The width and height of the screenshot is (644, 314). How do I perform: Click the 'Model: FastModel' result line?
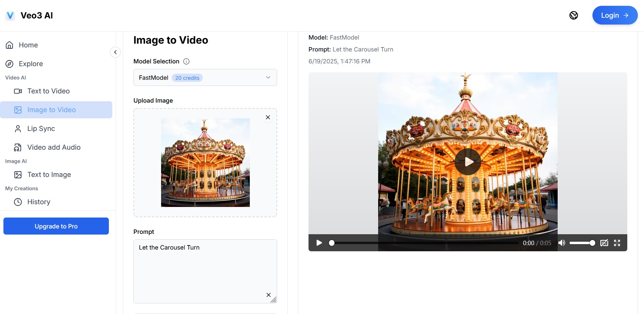334,38
